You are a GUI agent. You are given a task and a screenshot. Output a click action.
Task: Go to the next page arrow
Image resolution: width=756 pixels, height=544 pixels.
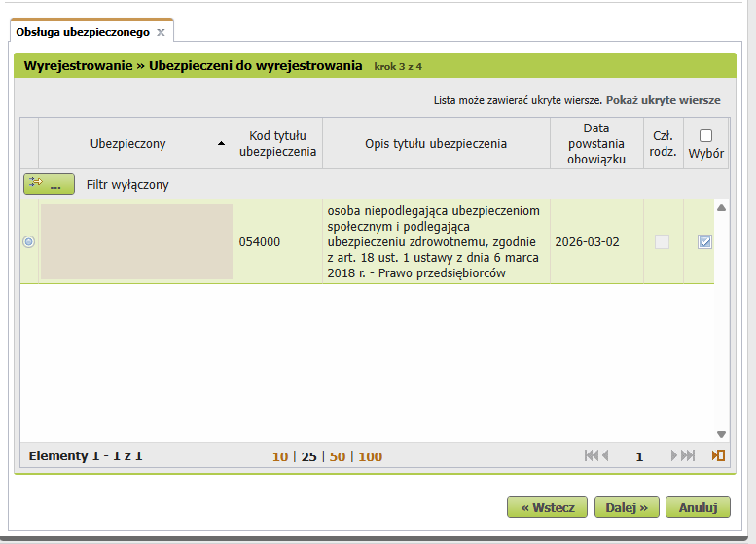coord(673,455)
